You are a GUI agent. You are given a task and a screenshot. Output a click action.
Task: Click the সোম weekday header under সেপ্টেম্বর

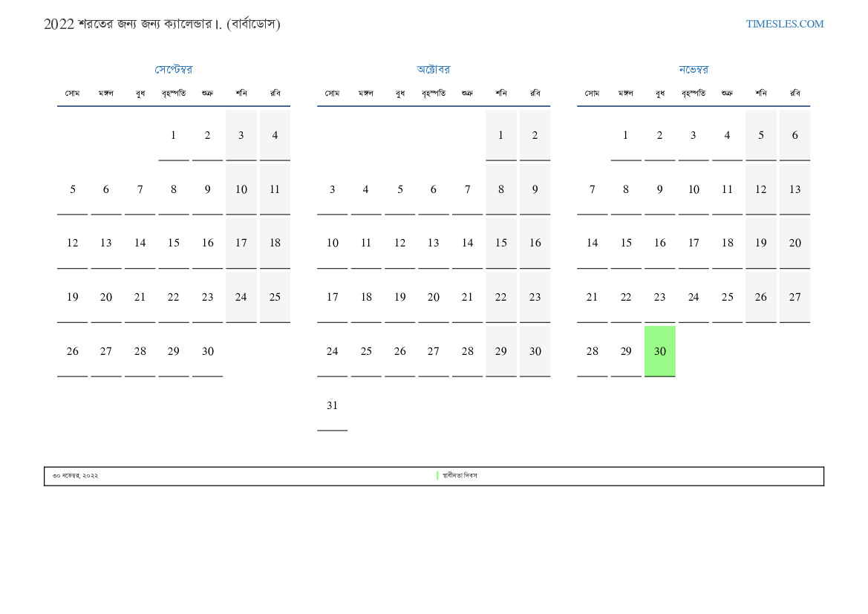72,94
